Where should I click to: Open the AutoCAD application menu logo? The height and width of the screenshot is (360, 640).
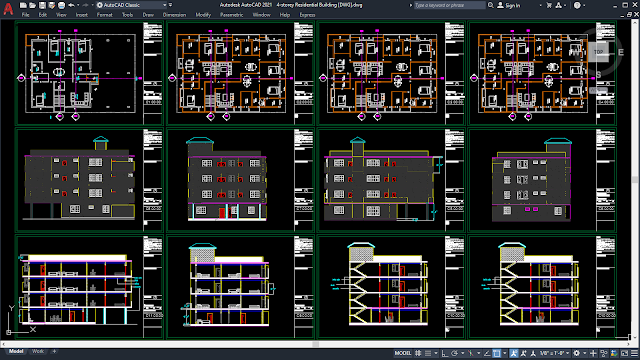click(8, 8)
